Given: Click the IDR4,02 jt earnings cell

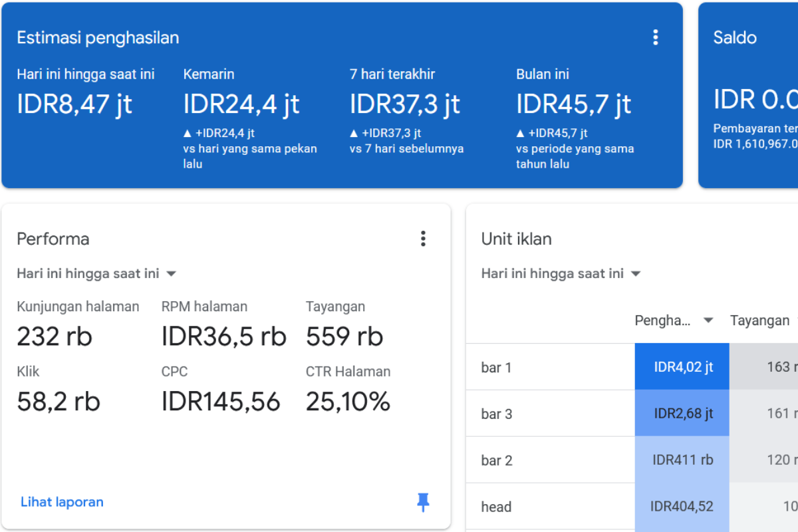Looking at the screenshot, I should [682, 367].
